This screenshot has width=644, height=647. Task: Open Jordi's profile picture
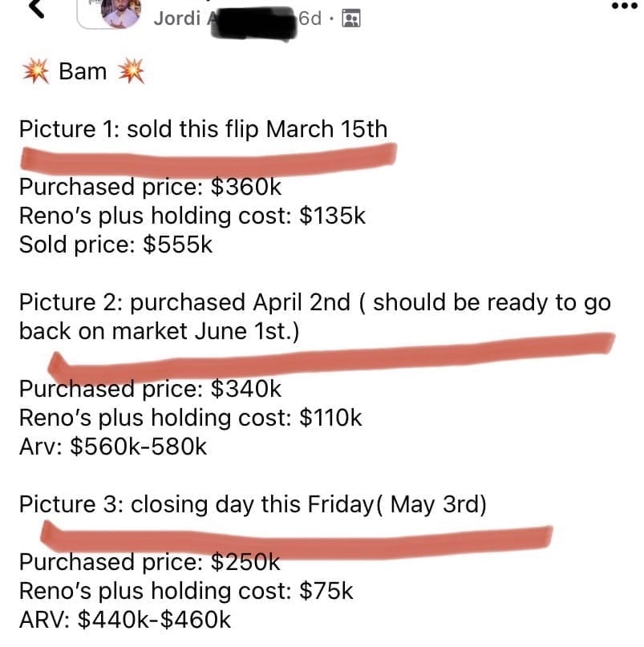(123, 13)
